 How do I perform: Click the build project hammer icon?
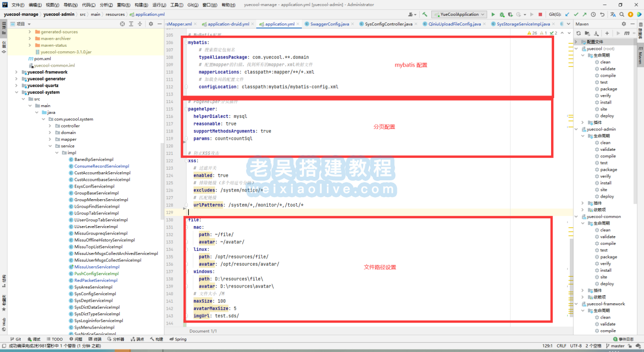coord(424,15)
